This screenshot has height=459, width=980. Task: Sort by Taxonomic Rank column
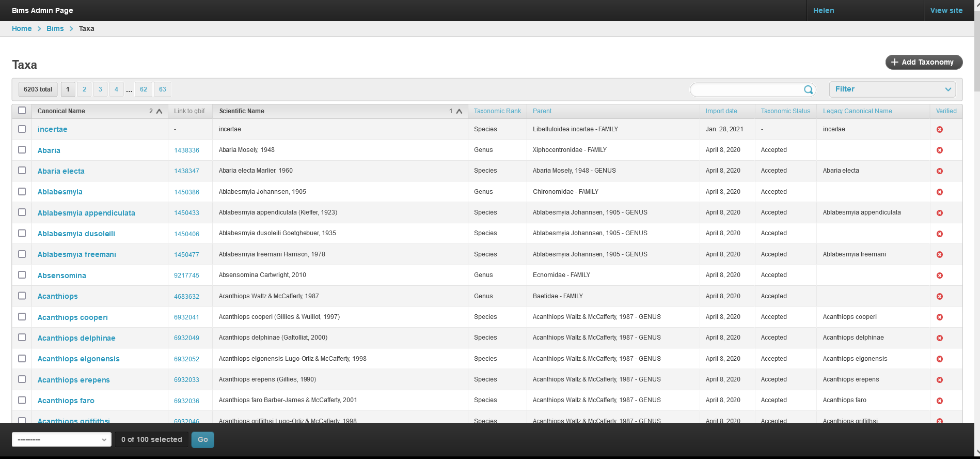pyautogui.click(x=497, y=111)
